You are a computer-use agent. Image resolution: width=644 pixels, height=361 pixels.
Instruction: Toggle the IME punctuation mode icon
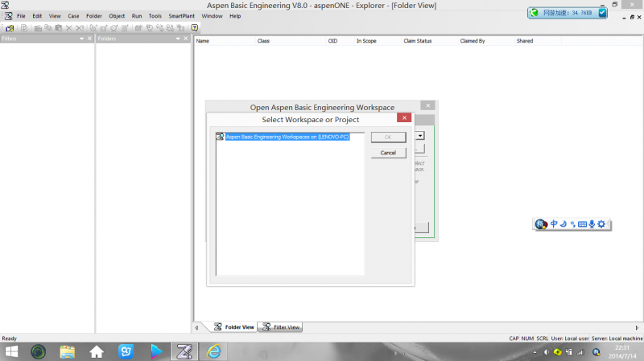click(572, 224)
